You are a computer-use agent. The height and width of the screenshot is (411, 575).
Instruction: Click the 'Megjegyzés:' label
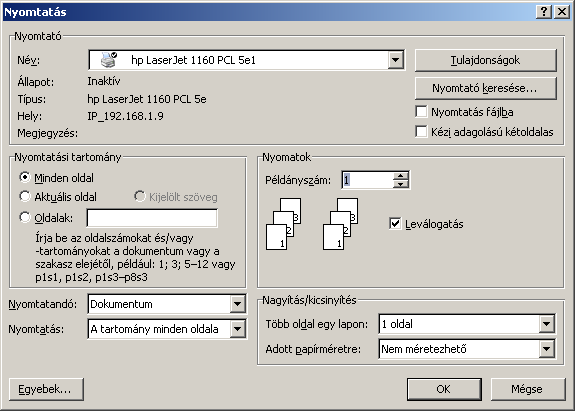[x=48, y=133]
